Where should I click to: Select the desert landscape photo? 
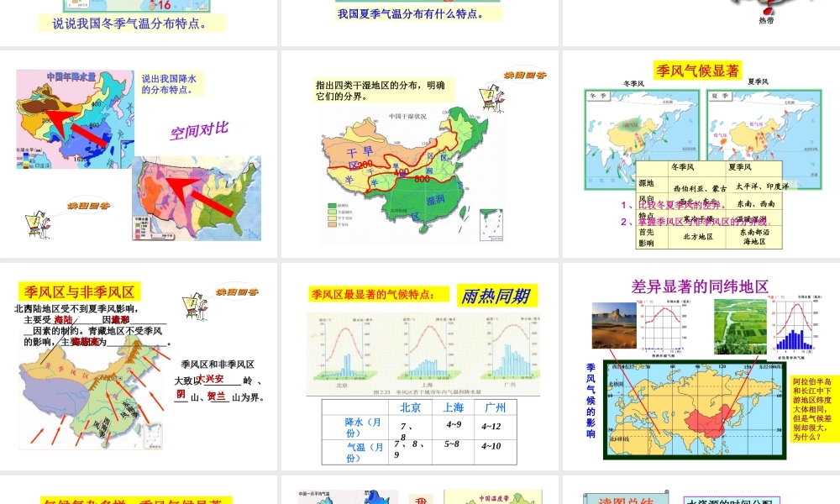(614, 326)
